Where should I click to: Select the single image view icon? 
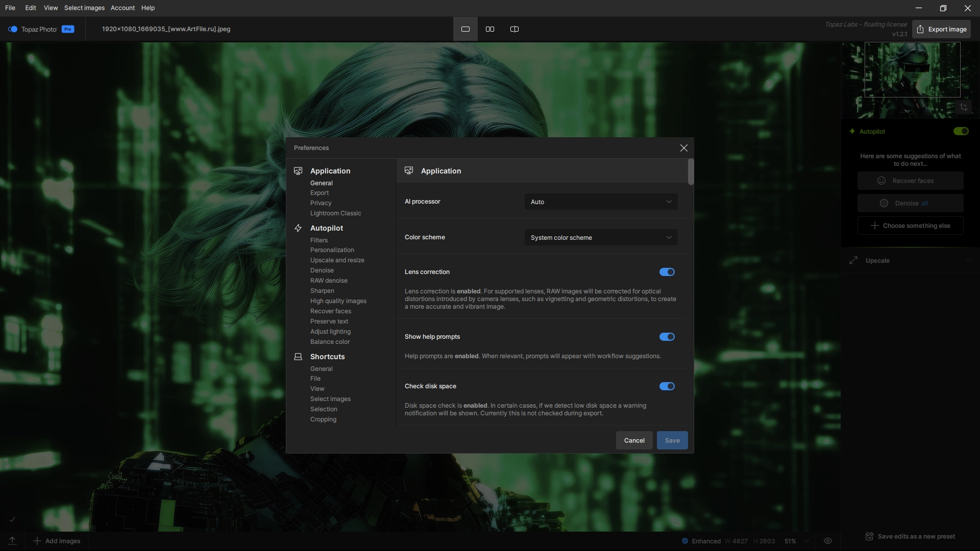click(465, 29)
